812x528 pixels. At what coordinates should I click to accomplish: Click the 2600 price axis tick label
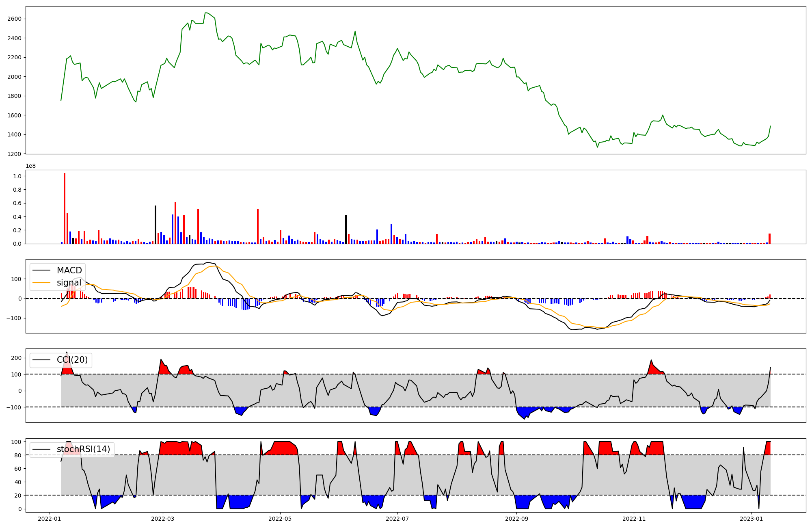(x=14, y=19)
